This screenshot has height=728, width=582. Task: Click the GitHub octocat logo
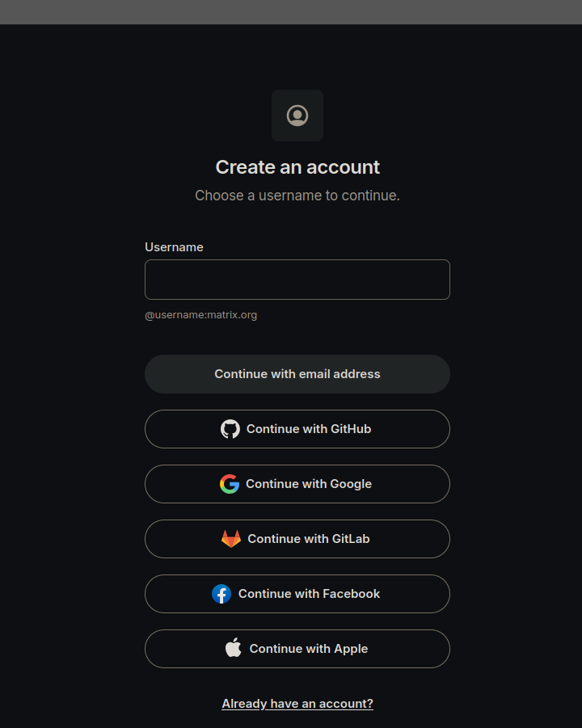click(230, 429)
